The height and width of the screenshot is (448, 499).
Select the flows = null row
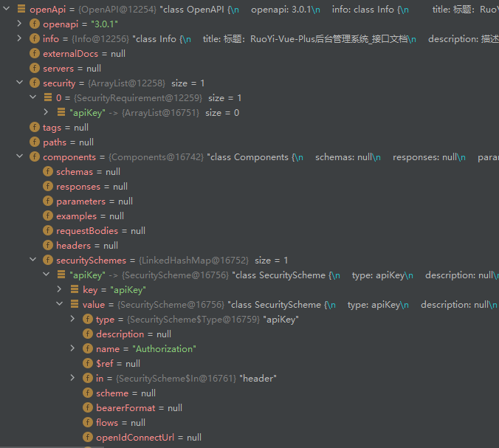[250, 422]
